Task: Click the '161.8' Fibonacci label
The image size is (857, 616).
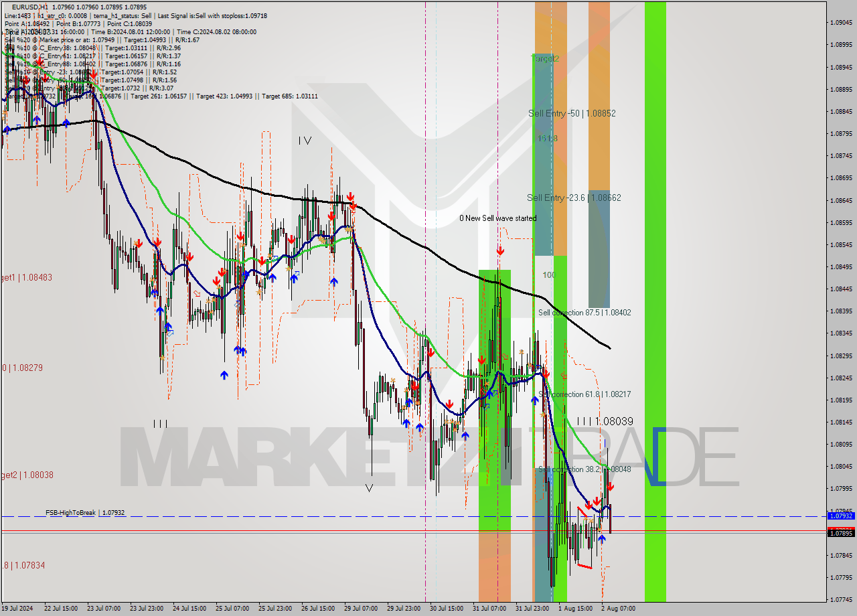Action: coord(548,139)
